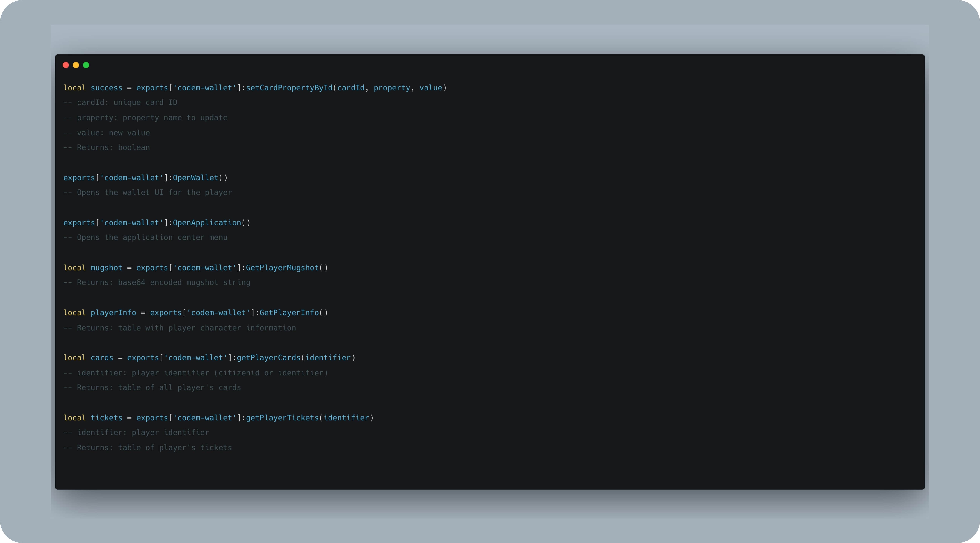Click the 'success' variable name
This screenshot has height=543, width=980.
coord(107,88)
